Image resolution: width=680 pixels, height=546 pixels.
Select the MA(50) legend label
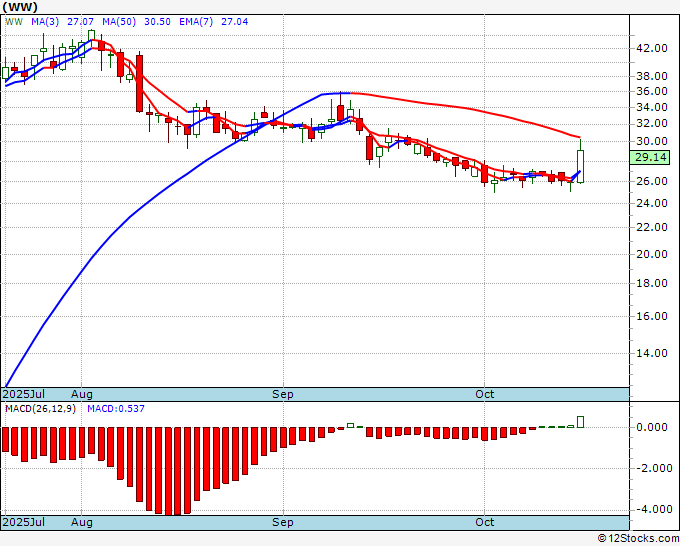(x=119, y=22)
